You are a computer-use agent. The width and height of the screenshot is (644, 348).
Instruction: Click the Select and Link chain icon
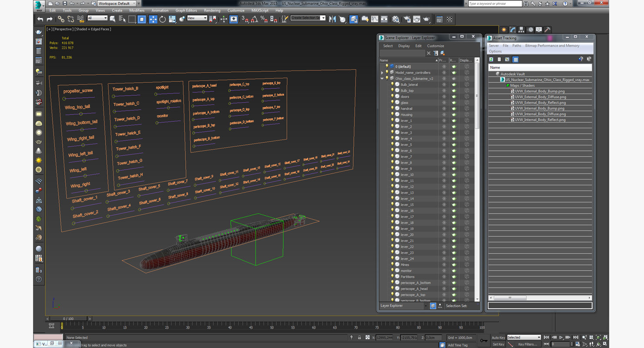[61, 19]
